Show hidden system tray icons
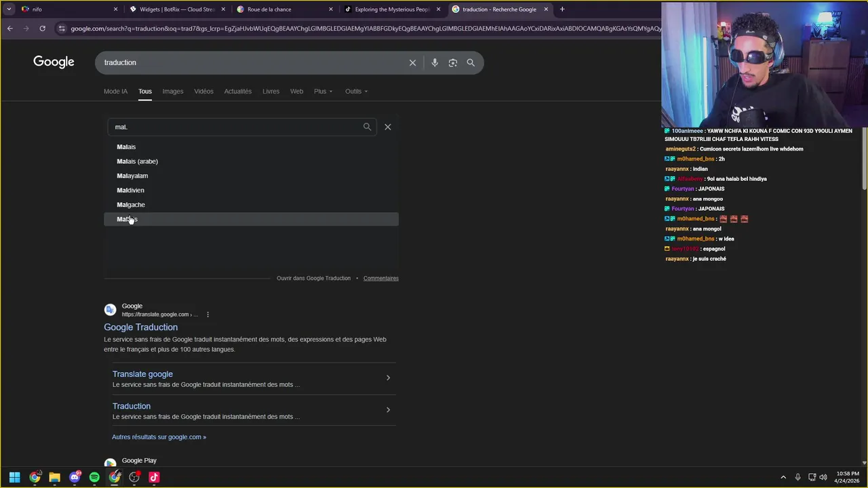Image resolution: width=868 pixels, height=488 pixels. 783,477
